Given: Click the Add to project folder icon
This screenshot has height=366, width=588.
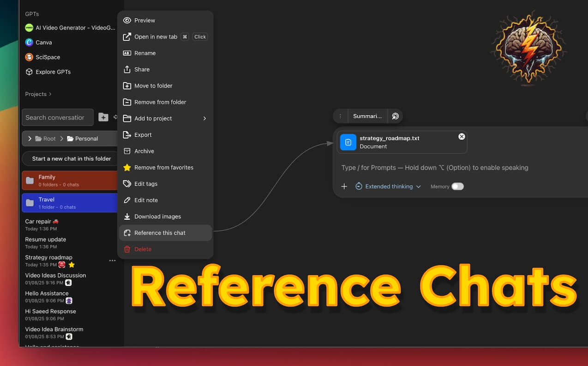Looking at the screenshot, I should 127,119.
